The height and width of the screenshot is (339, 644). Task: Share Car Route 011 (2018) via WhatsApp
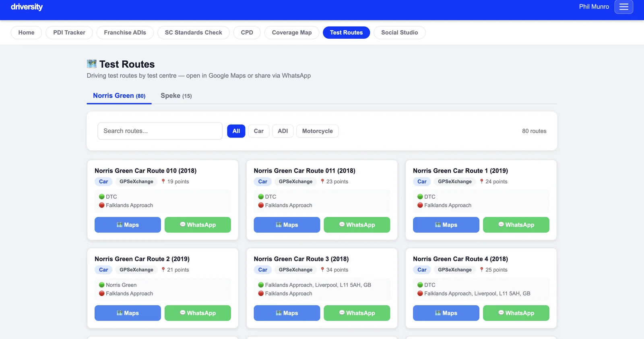pyautogui.click(x=357, y=225)
